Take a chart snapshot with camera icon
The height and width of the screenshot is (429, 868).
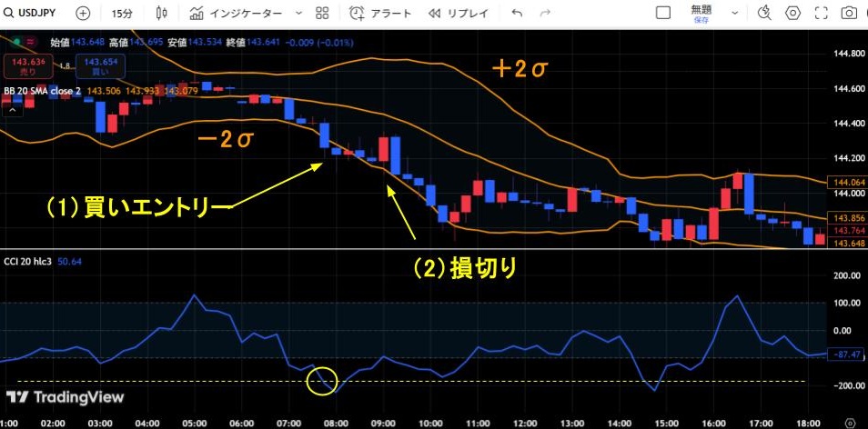848,13
